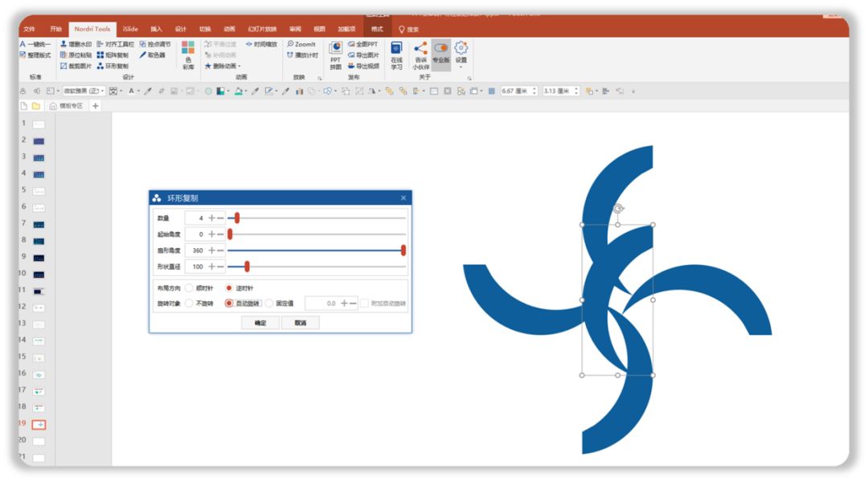Open the 色彩库 color library
The image size is (868, 481).
tap(188, 55)
